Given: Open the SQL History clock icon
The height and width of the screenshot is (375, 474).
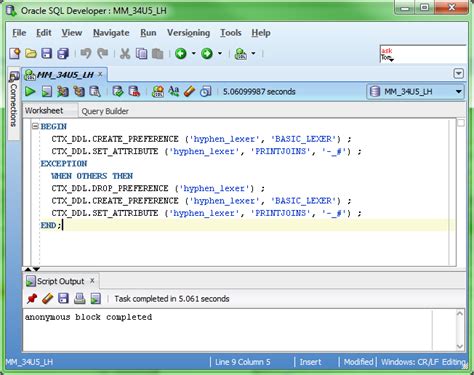Looking at the screenshot, I should [x=206, y=91].
